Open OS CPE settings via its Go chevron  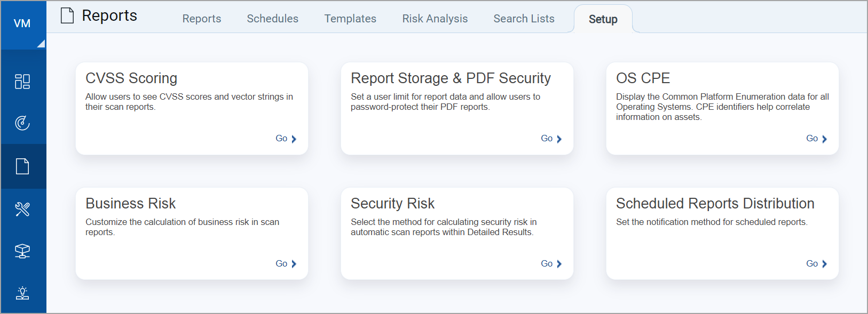816,138
